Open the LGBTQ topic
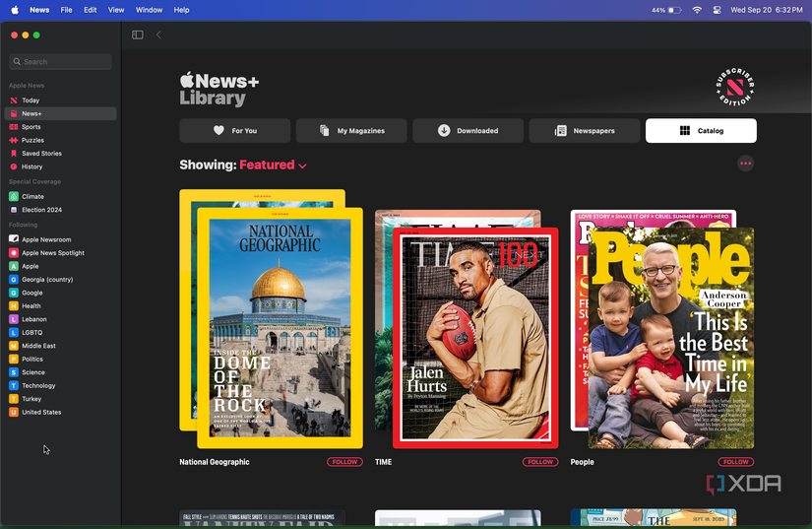This screenshot has height=529, width=812. (61, 333)
